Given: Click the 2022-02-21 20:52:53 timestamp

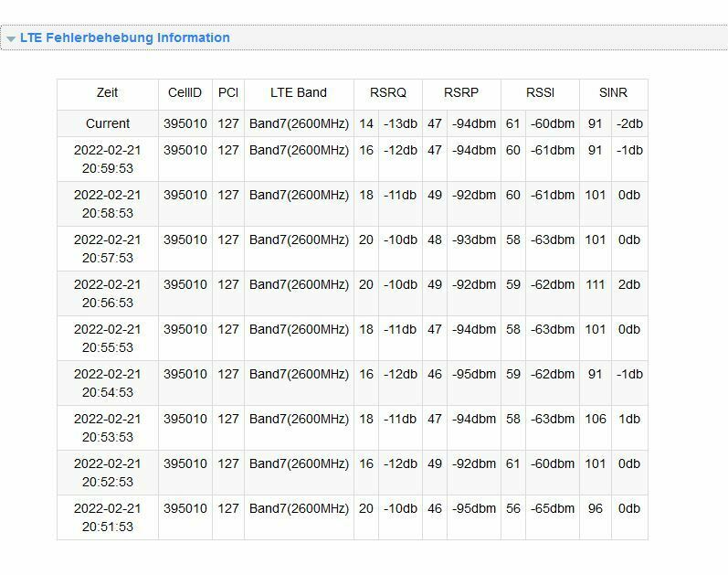Looking at the screenshot, I should point(107,473).
